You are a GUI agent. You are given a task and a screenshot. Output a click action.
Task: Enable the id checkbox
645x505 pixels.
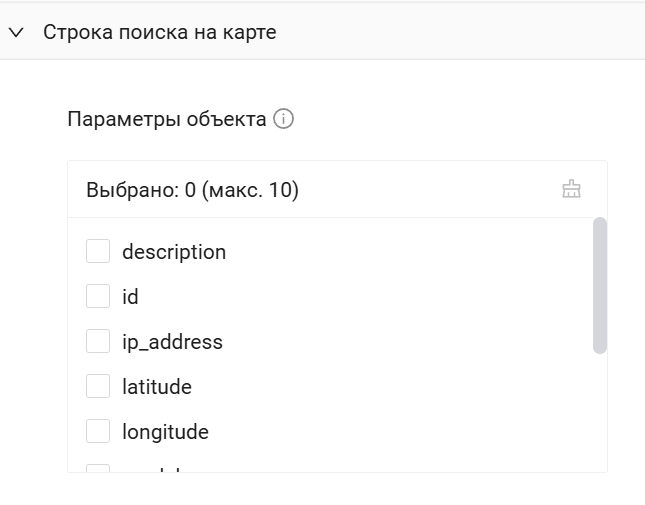click(98, 297)
